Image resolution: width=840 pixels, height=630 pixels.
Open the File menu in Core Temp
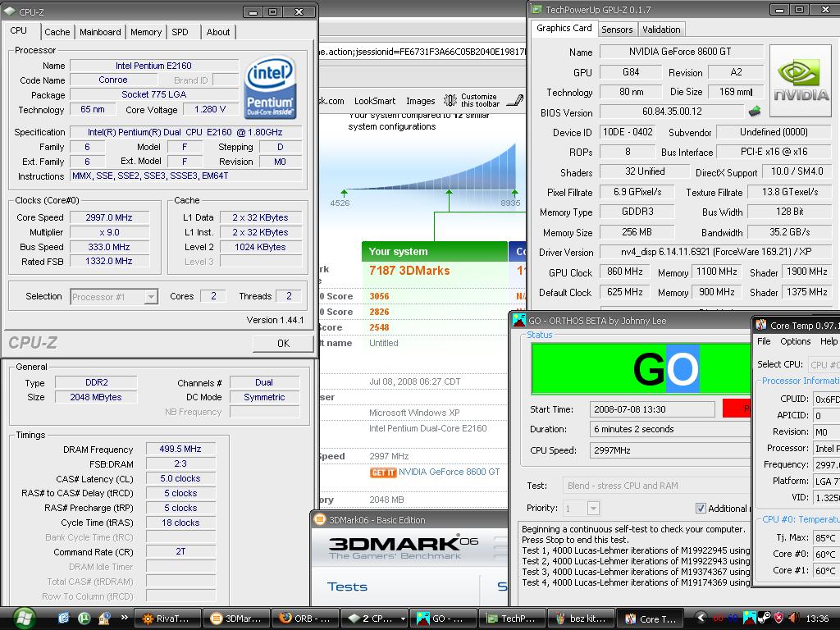pyautogui.click(x=764, y=341)
